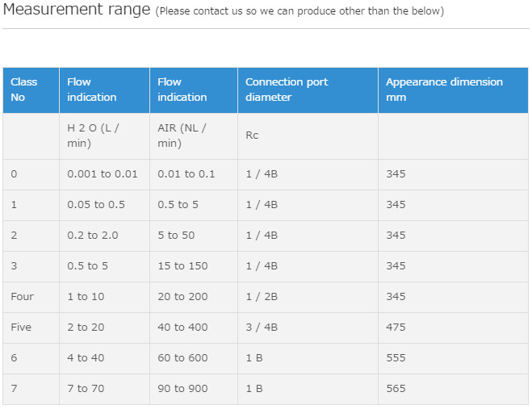Screen dimensions: 532x409
Task: Click the Measurement range heading
Action: point(77,10)
